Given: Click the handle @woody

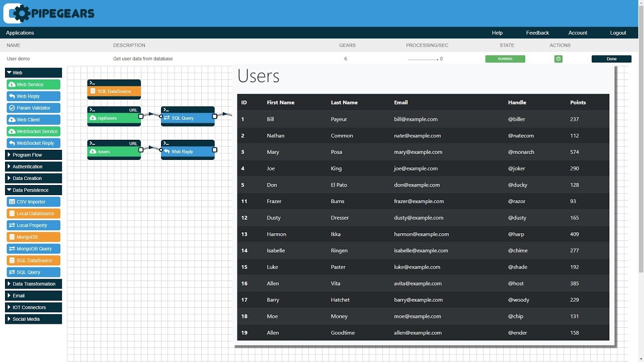Looking at the screenshot, I should [x=519, y=300].
